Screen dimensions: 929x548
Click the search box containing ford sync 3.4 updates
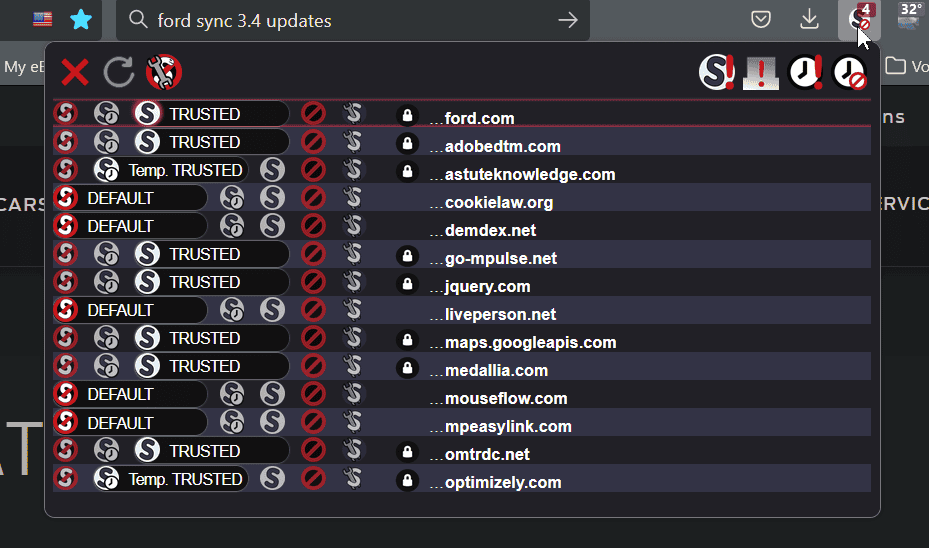point(353,21)
